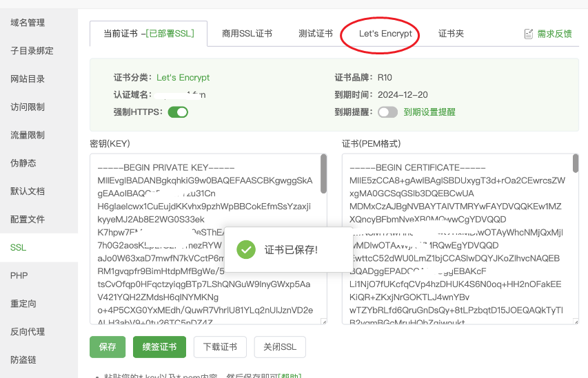Viewport: 588px width, 378px height.
Task: Click the Let's Encrypt 证书分类 value
Action: point(183,78)
